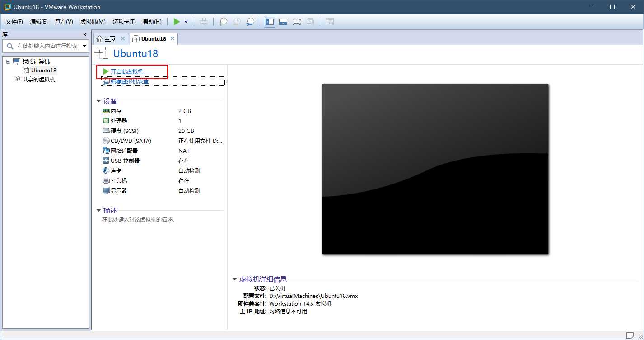This screenshot has height=340, width=644.
Task: Switch to the Ubuntu18 tab
Action: 154,39
